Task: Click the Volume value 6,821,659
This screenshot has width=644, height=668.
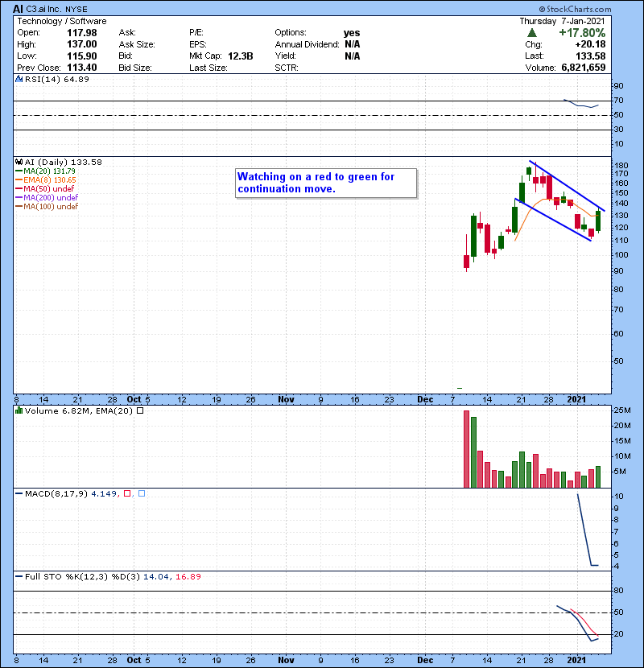Action: point(584,68)
